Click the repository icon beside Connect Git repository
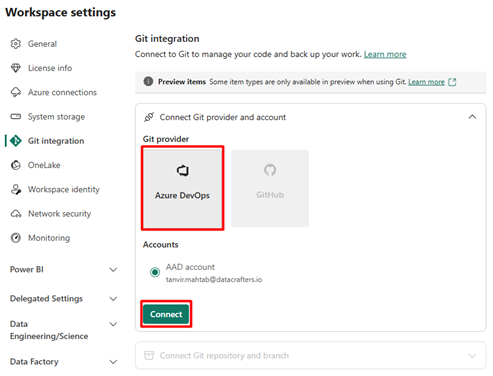 click(x=149, y=355)
